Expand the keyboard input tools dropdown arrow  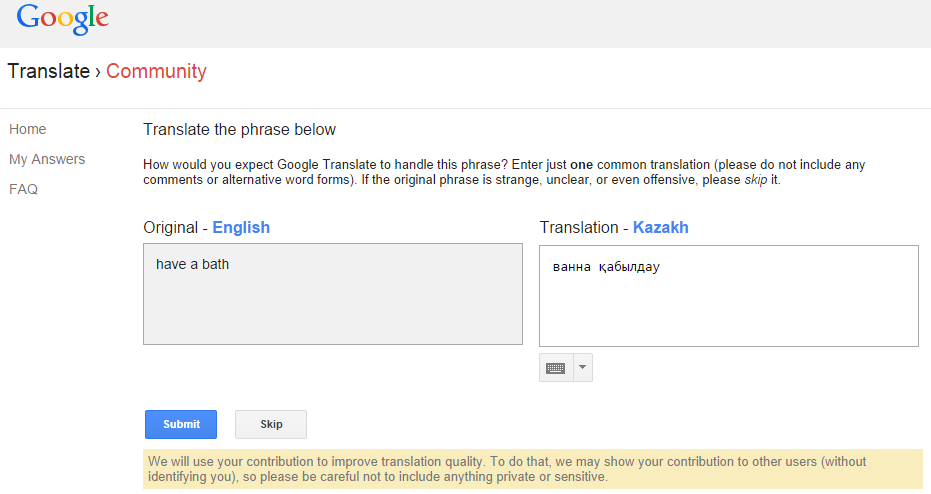584,368
